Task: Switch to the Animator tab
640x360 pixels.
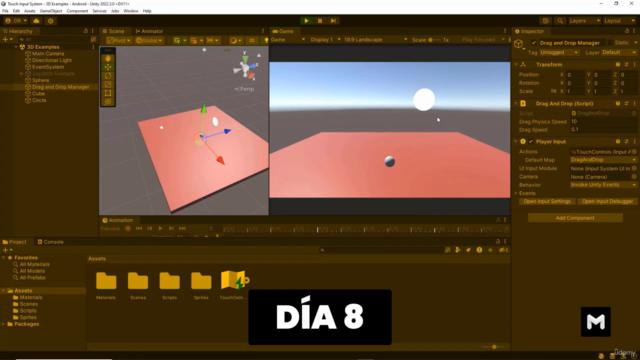Action: (149, 31)
